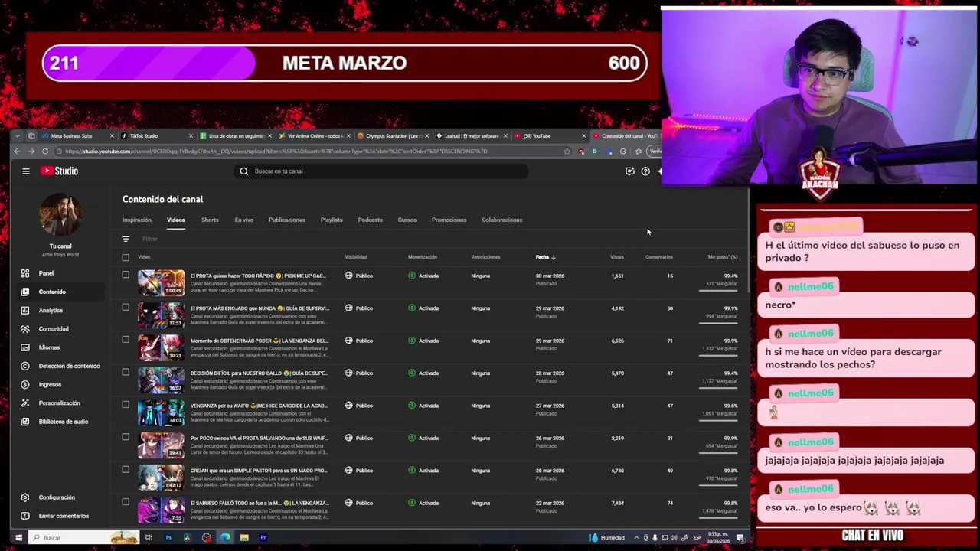980x551 pixels.
Task: Open Personalización in the sidebar
Action: click(59, 403)
